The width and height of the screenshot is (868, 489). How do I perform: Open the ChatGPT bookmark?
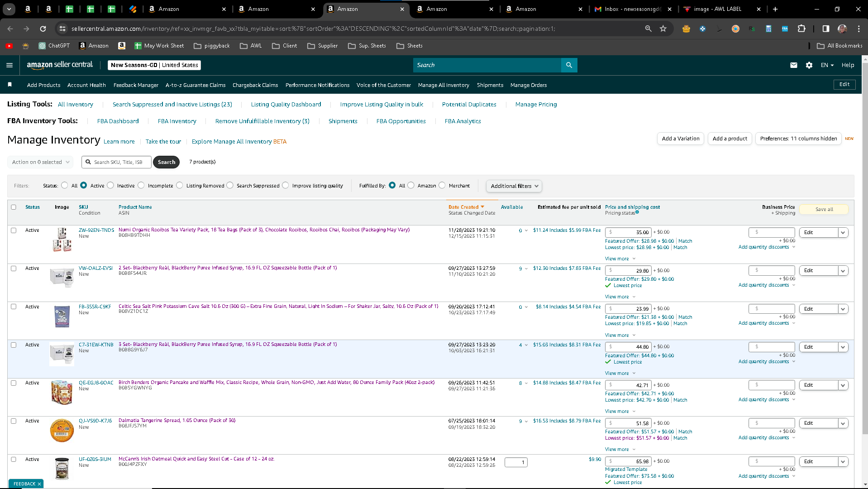point(54,46)
